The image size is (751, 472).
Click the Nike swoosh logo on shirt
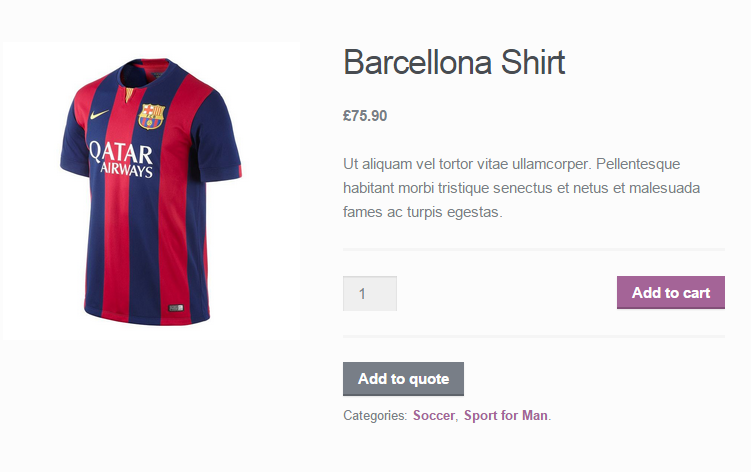98,115
